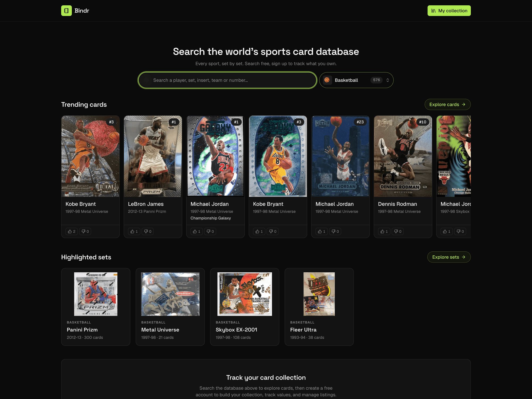Click arrow icon in Explore cards button
The height and width of the screenshot is (399, 532).
point(464,105)
